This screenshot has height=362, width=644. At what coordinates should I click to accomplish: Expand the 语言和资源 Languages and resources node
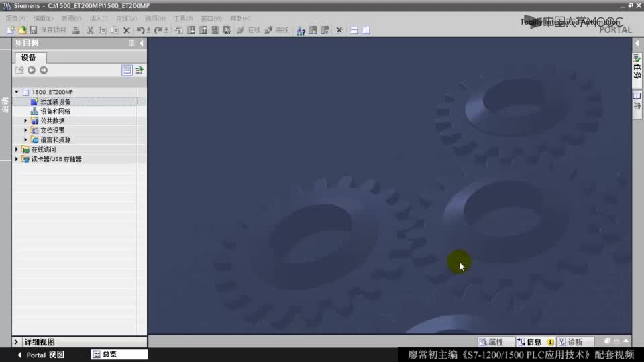(x=25, y=139)
